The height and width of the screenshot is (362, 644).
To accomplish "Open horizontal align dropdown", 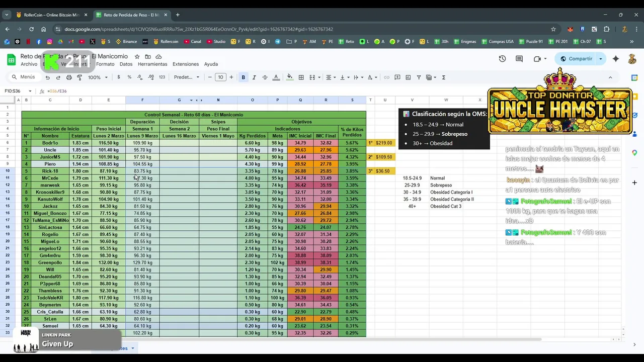I will pos(331,77).
